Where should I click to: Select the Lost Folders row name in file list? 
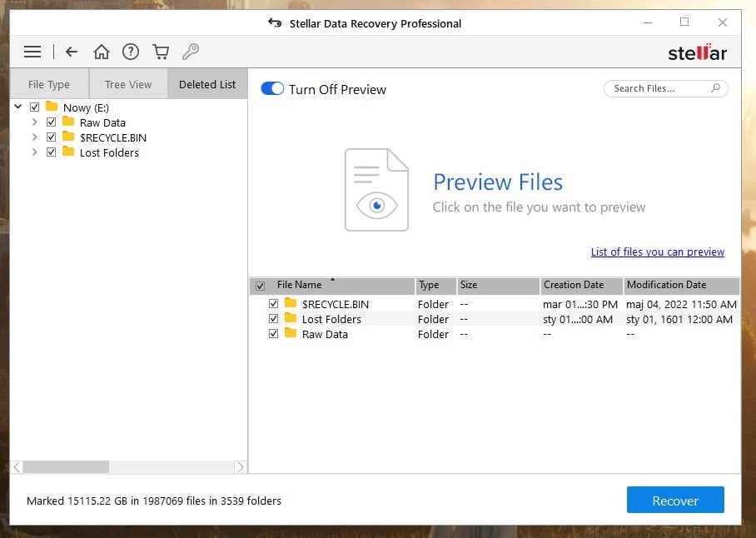[x=331, y=319]
